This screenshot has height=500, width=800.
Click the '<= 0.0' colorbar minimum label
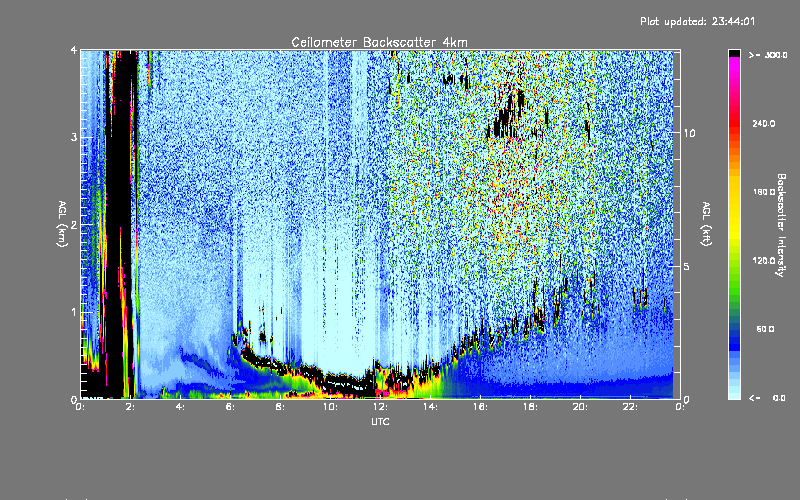point(768,398)
